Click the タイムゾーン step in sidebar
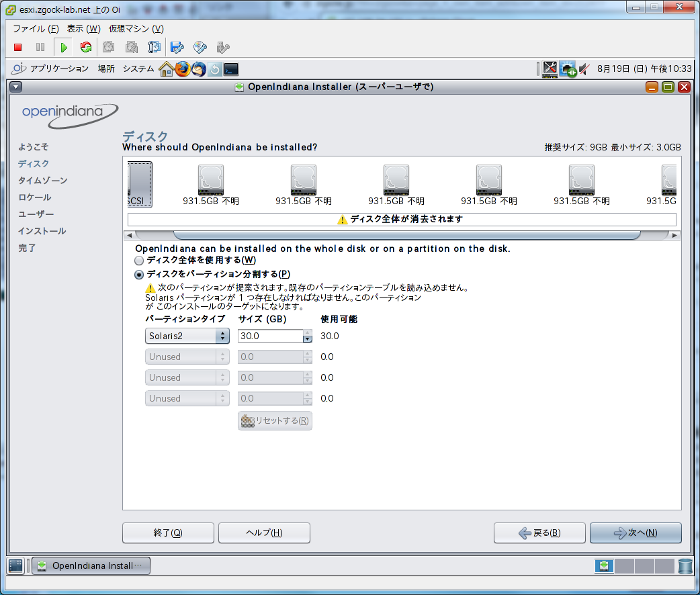 [x=42, y=181]
